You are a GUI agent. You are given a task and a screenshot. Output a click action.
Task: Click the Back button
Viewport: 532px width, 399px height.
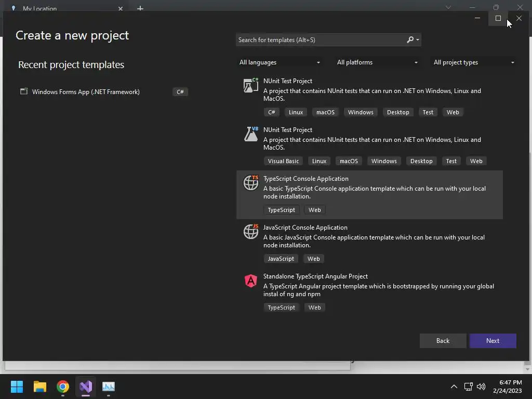coord(443,341)
